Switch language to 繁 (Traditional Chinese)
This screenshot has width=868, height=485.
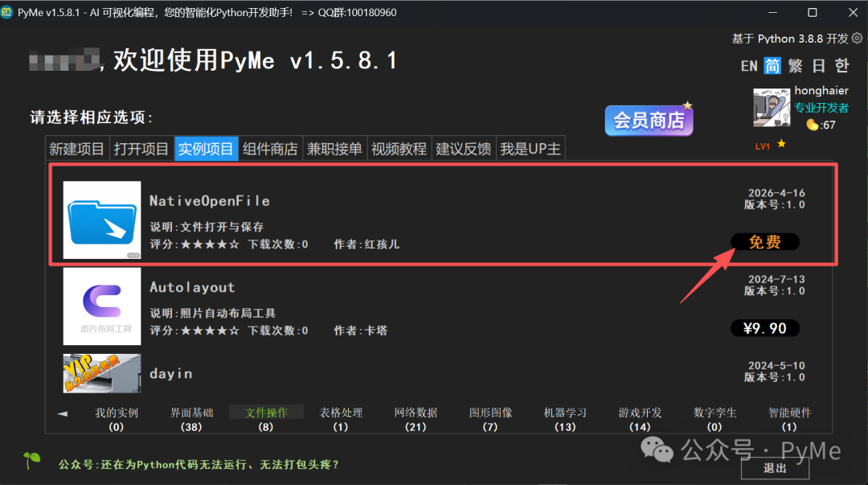click(796, 65)
